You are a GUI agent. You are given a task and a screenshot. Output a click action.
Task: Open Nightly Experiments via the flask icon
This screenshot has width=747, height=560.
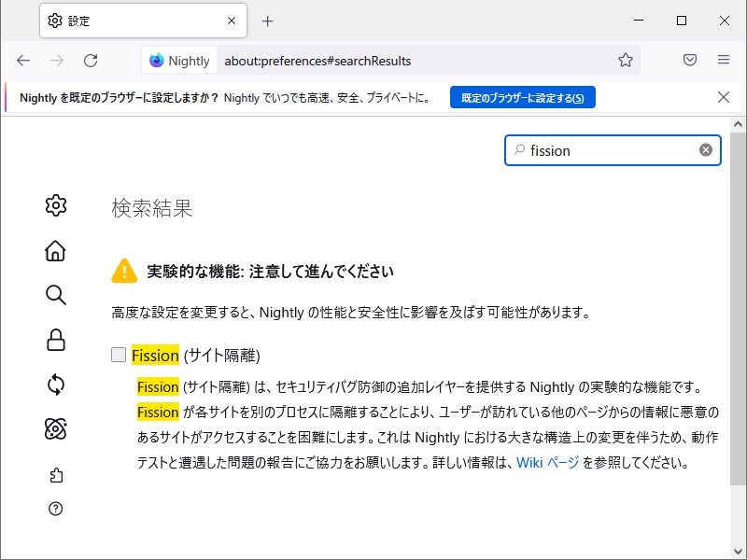click(x=56, y=430)
